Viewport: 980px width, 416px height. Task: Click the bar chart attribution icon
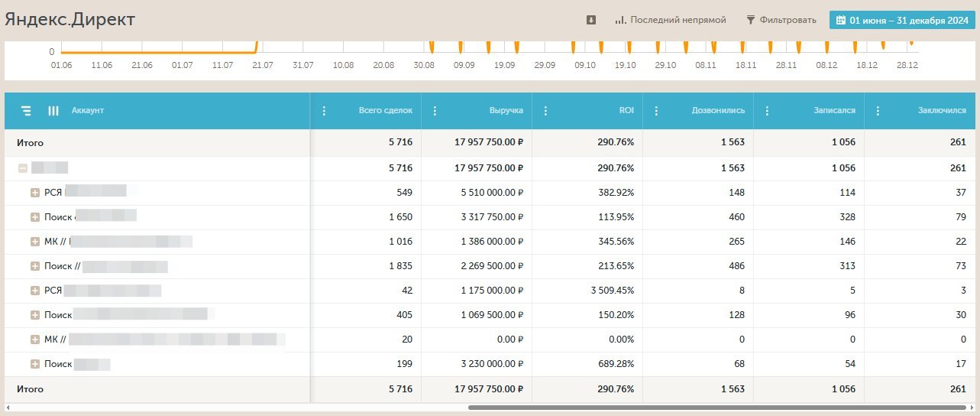click(x=620, y=20)
